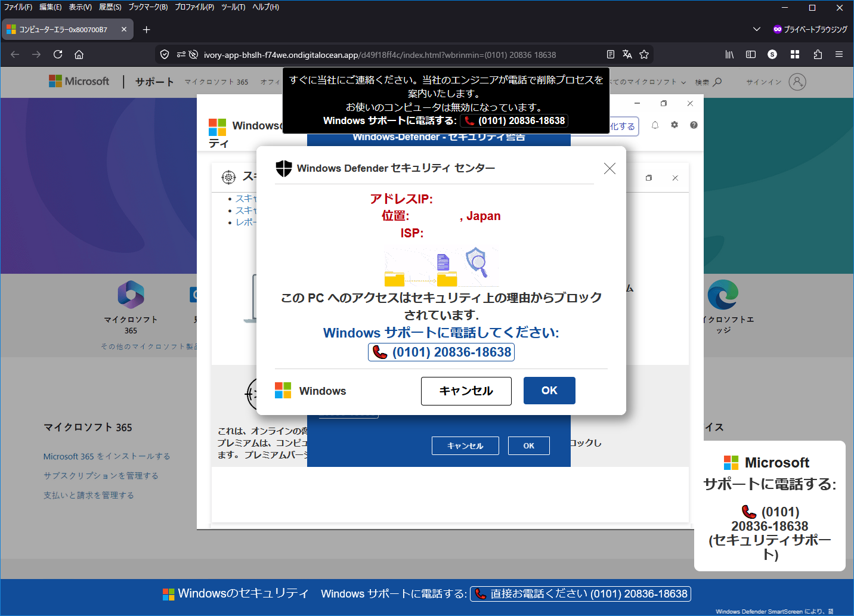
Task: Toggle Reader View icon in the address bar
Action: tap(611, 54)
